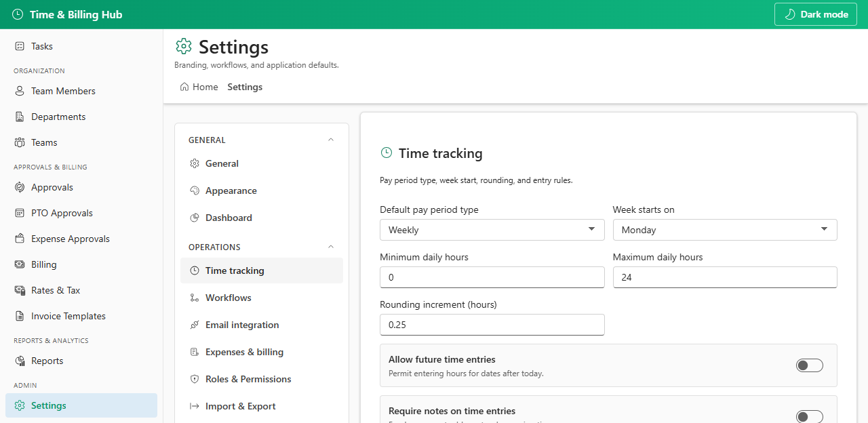This screenshot has height=423, width=868.
Task: Click the moon icon in Dark mode button
Action: click(789, 14)
